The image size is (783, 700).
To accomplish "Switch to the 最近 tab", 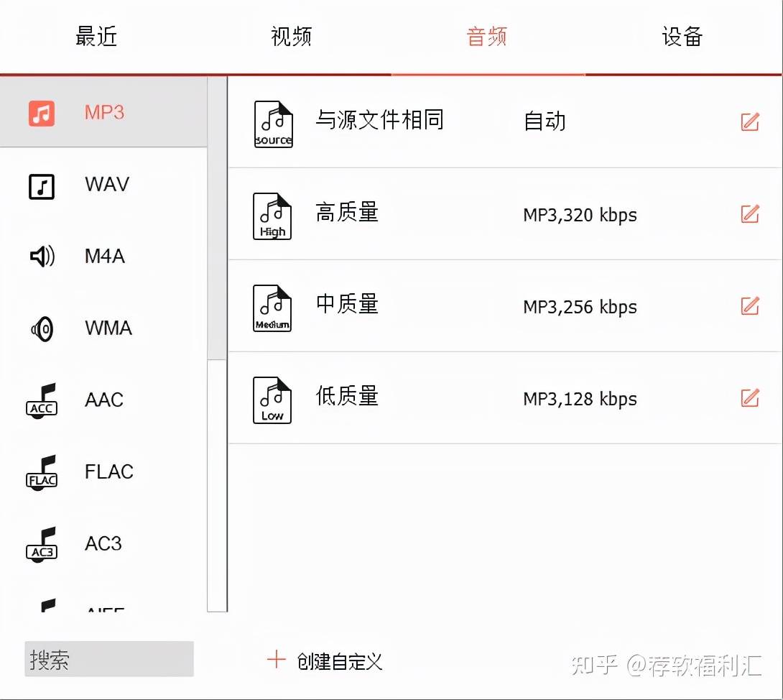I will click(x=96, y=37).
